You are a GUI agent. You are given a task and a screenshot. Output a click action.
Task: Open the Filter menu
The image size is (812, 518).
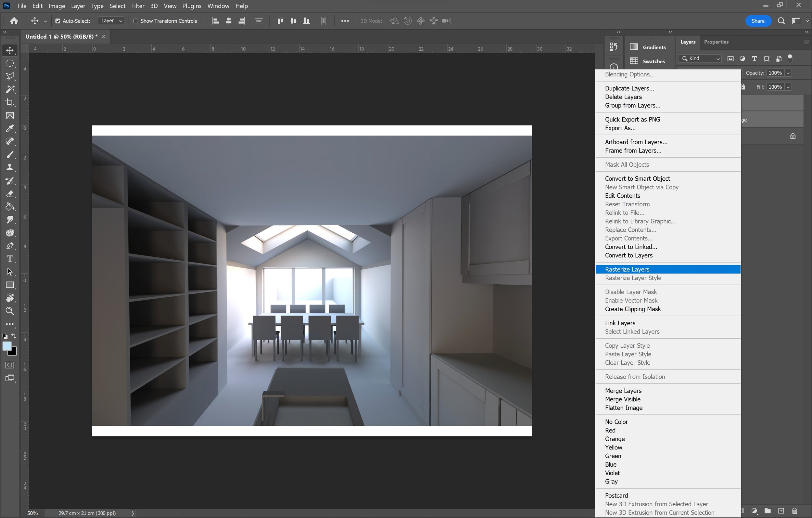(x=138, y=6)
